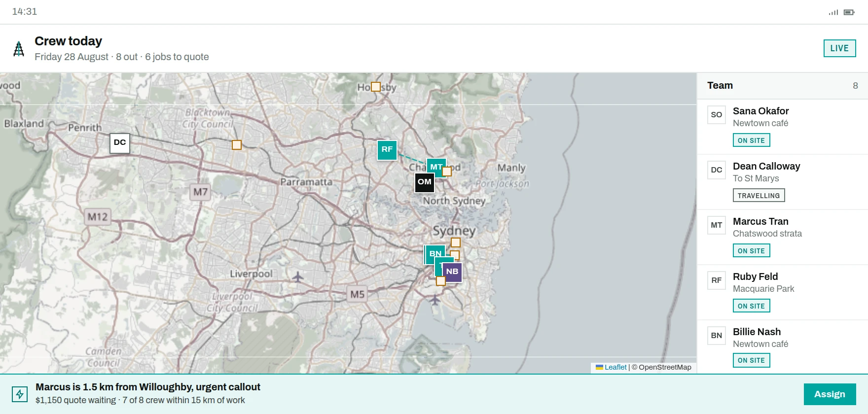Assign Marcus to the urgent callout

click(x=830, y=394)
